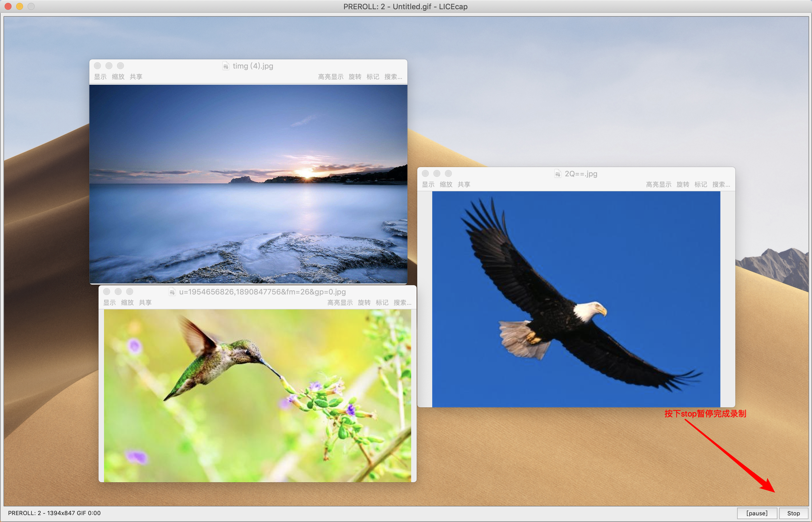Click the close dot on the 2Q==.jpg window
This screenshot has width=812, height=522.
425,173
